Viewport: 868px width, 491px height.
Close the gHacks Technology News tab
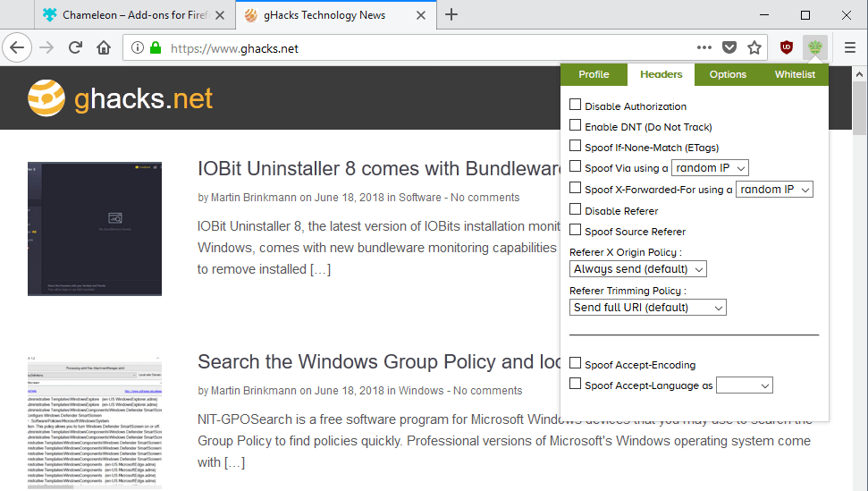click(421, 15)
